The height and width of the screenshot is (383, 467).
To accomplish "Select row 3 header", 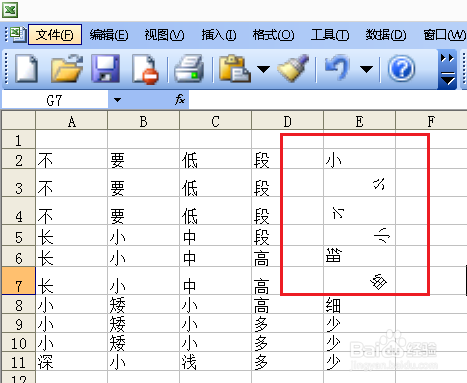I will [x=19, y=183].
